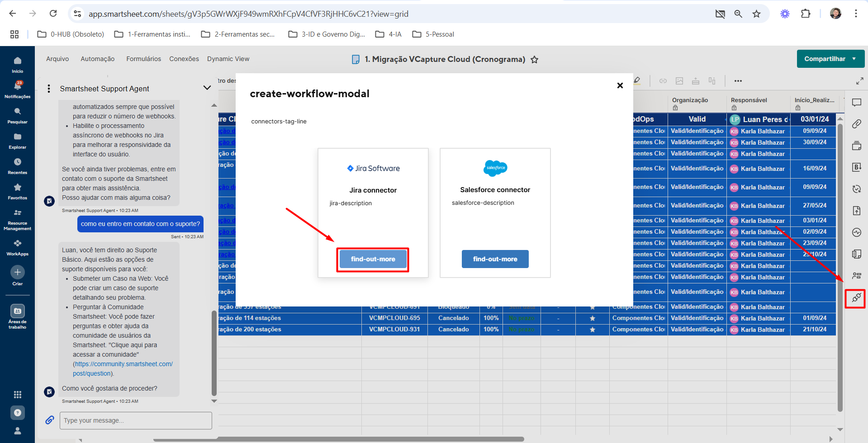Viewport: 868px width, 443px height.
Task: Open chat agent three-dot menu
Action: pyautogui.click(x=49, y=89)
